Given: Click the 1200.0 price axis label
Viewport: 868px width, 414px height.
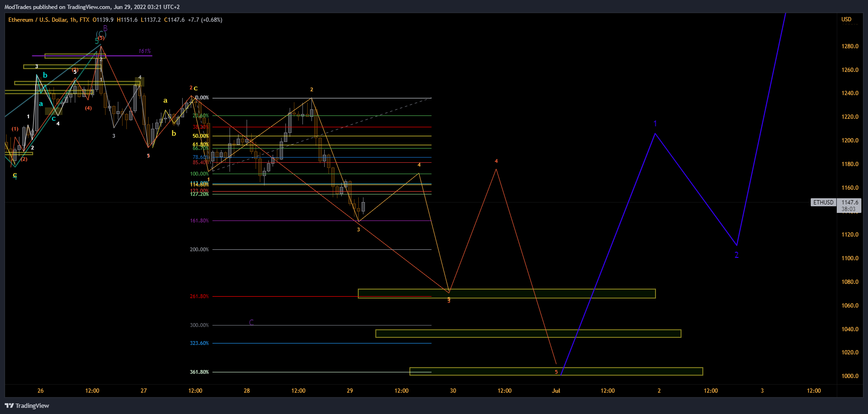Looking at the screenshot, I should coord(850,141).
